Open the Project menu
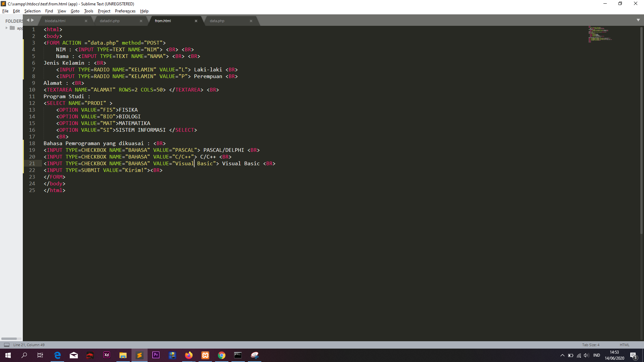 [x=104, y=11]
